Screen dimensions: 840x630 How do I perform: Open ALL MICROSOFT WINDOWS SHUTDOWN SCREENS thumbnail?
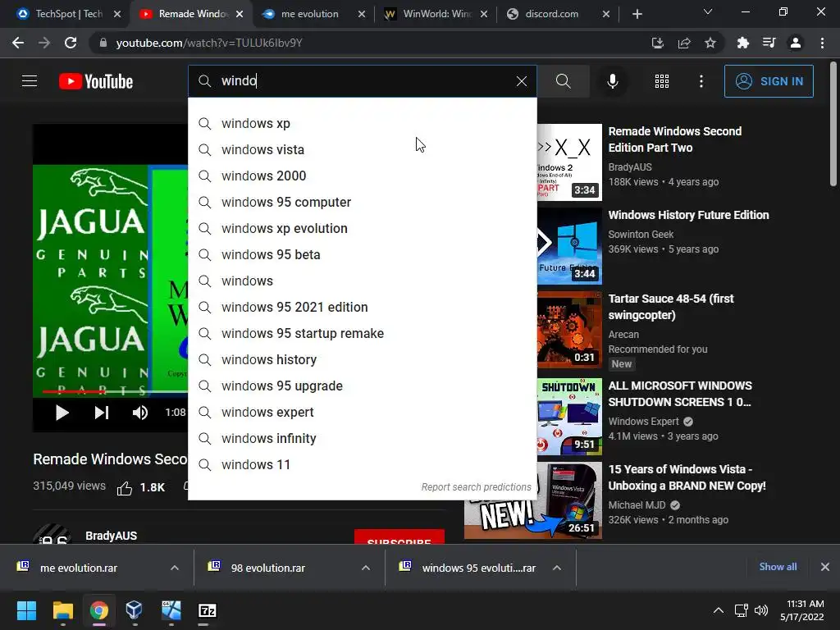coord(569,416)
